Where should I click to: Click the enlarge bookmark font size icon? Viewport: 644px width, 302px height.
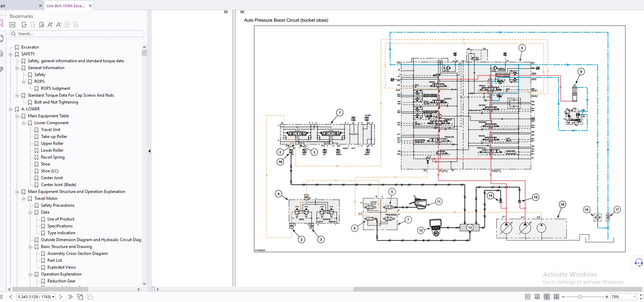50,25
